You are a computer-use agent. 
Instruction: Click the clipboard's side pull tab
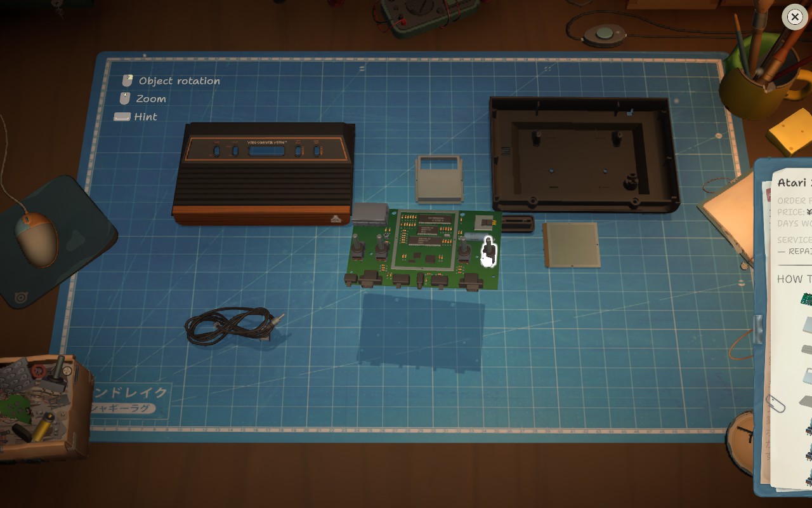click(757, 329)
